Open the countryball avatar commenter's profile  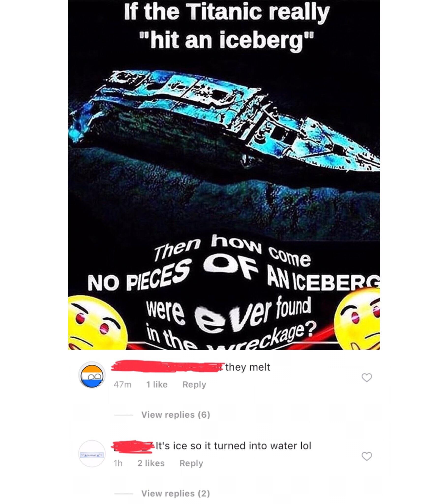92,375
